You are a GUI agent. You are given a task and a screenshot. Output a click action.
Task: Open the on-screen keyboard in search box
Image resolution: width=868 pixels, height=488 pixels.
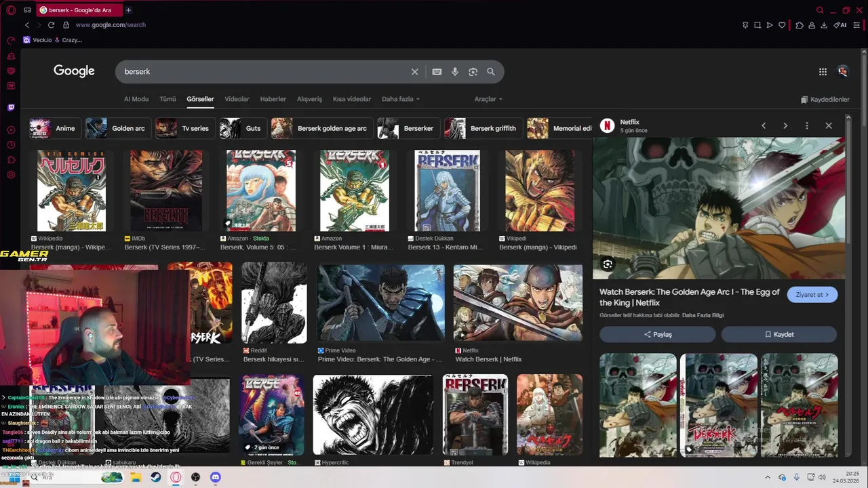(437, 72)
